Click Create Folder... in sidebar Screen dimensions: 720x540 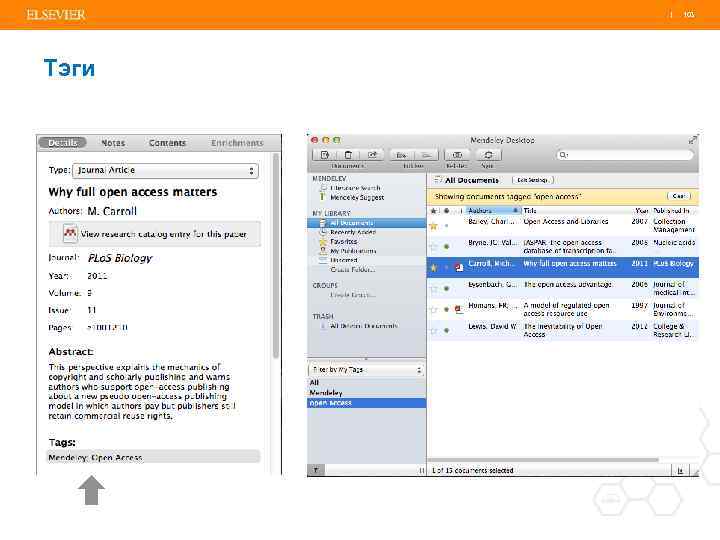(352, 270)
